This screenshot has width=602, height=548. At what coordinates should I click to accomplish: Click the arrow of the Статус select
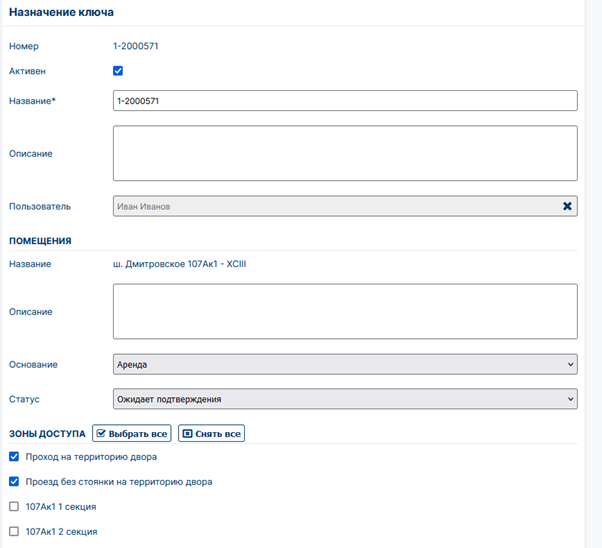coord(571,399)
